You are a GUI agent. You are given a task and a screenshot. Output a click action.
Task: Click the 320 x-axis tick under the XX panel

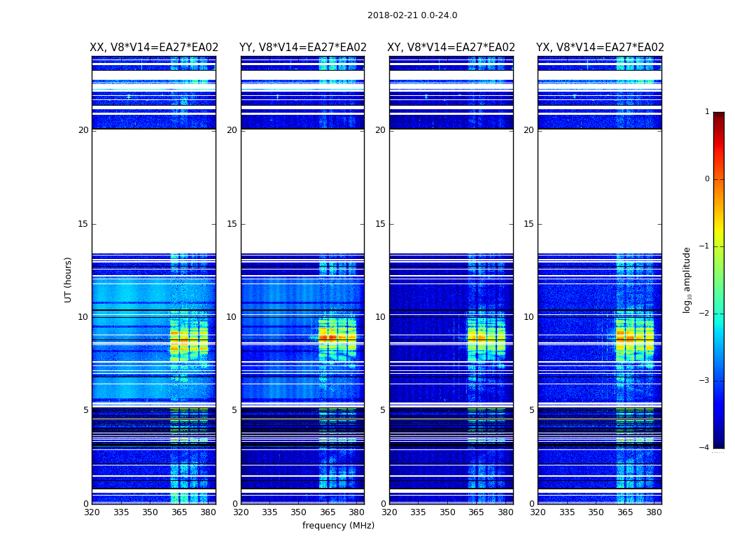tap(92, 512)
